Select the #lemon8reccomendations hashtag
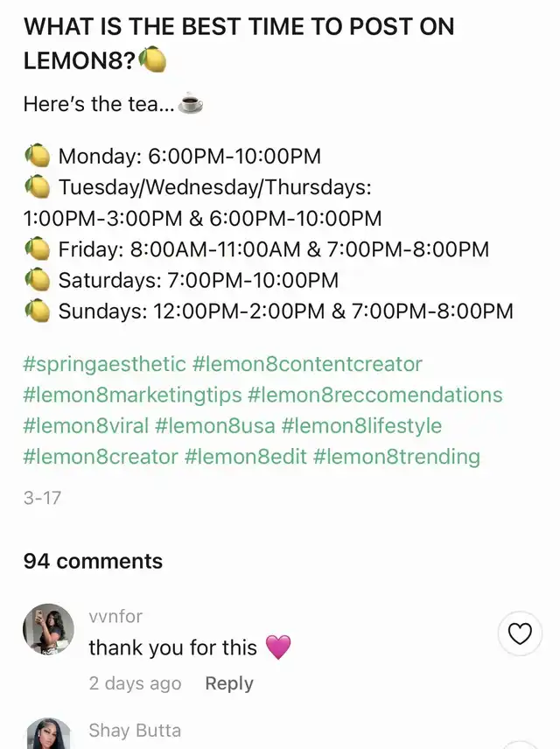Screen dimensions: 560x749 click(374, 395)
